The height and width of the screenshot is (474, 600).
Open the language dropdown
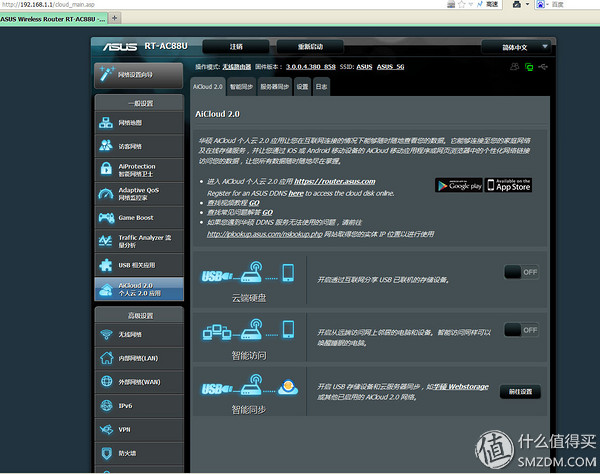pyautogui.click(x=516, y=47)
